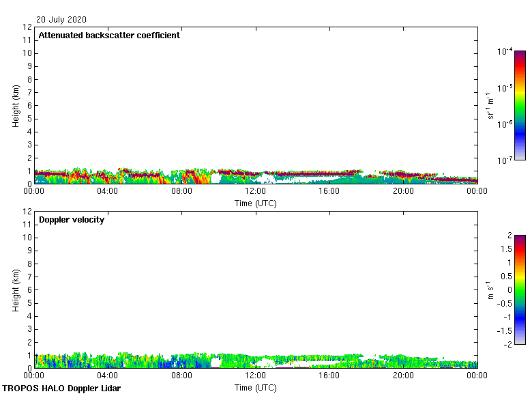
Task: Click the 1.5 label on velocity color scale
Action: pyautogui.click(x=505, y=249)
